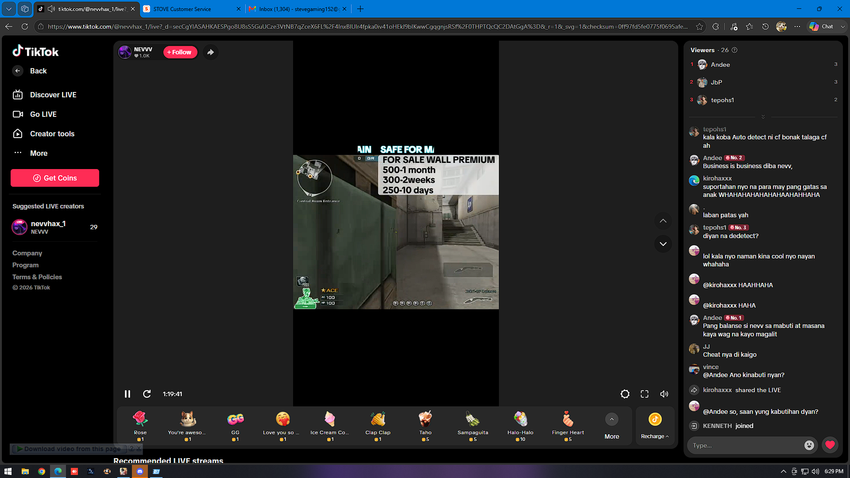
Task: Select Go LIVE in sidebar
Action: coord(35,114)
